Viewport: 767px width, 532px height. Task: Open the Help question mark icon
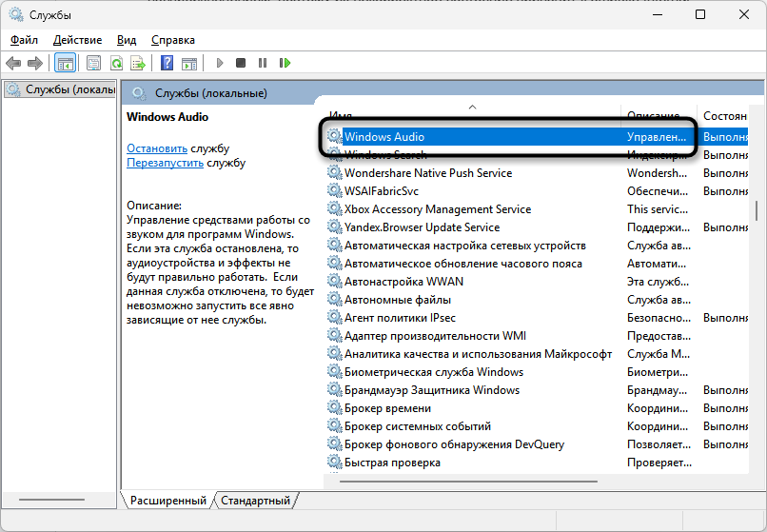click(x=167, y=63)
